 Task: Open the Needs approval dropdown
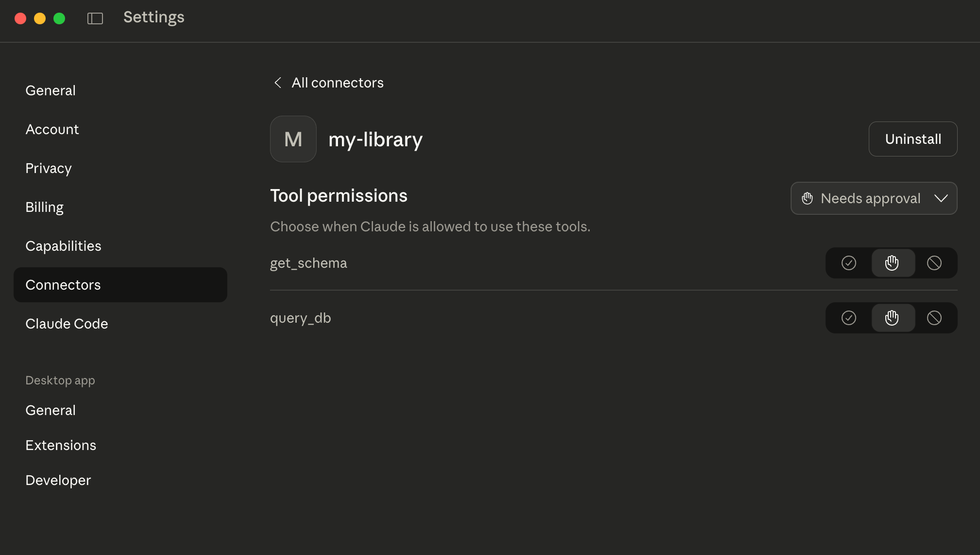click(870, 198)
